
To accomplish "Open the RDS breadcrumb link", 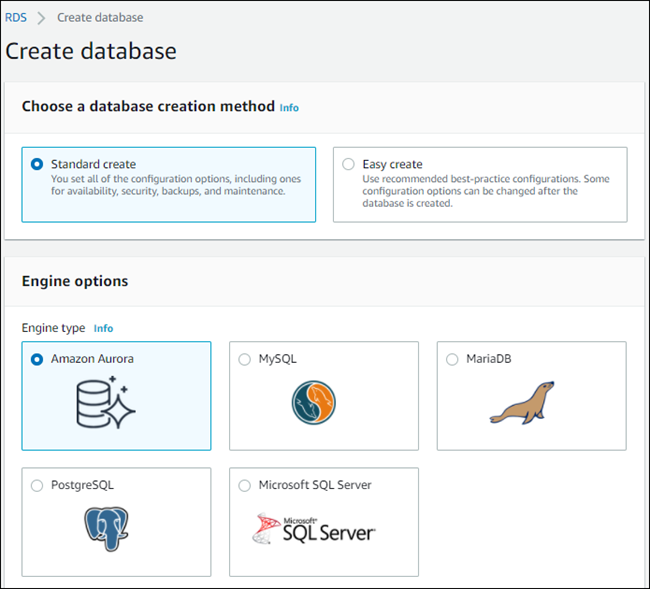I will 16,17.
